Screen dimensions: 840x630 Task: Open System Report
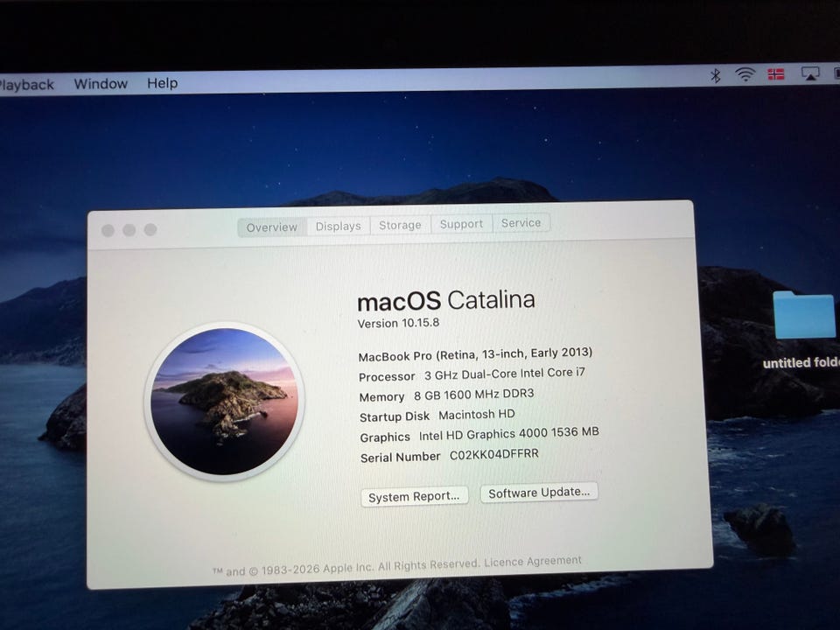[414, 497]
